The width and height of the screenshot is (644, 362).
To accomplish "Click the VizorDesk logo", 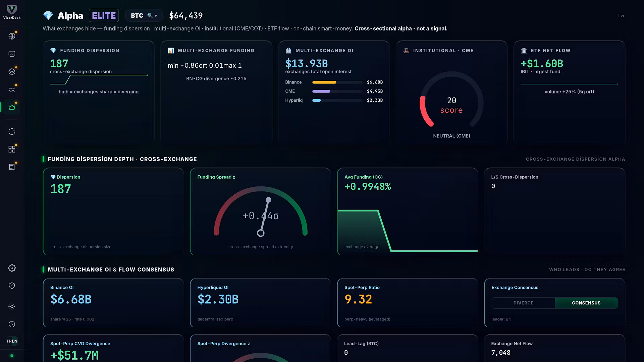I will [x=12, y=12].
